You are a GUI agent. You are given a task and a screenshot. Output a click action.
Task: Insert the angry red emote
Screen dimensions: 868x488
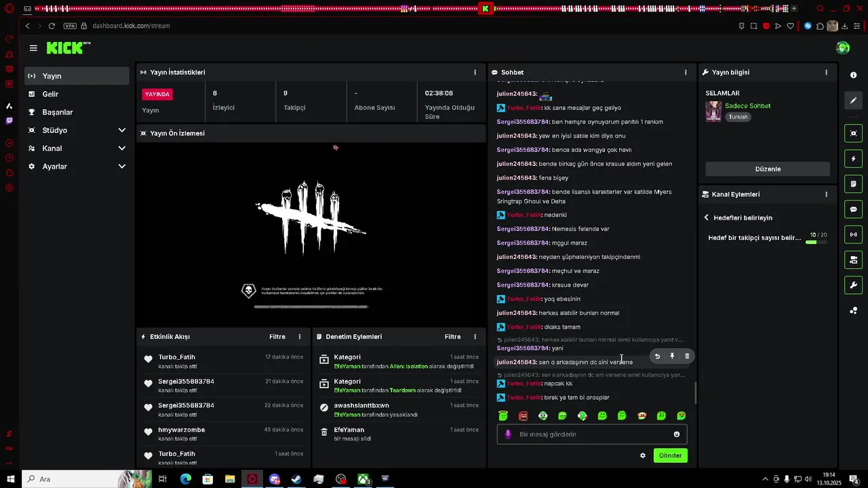point(523,415)
